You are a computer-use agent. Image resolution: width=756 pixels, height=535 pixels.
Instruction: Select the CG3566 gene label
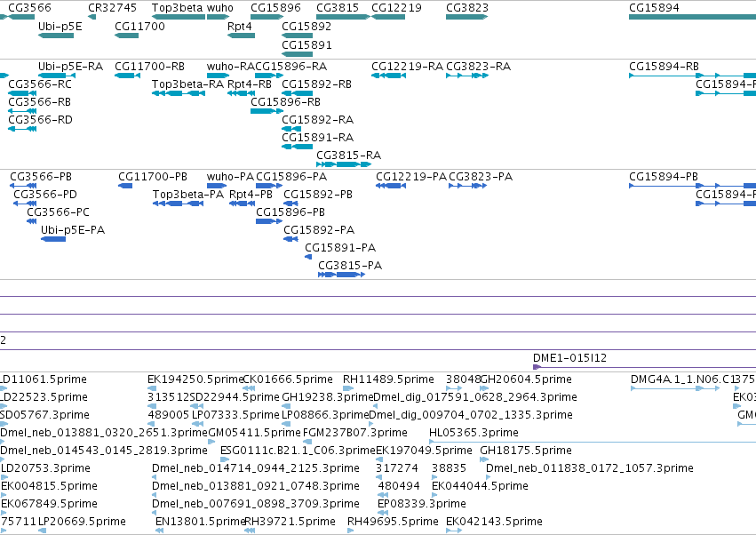(29, 8)
